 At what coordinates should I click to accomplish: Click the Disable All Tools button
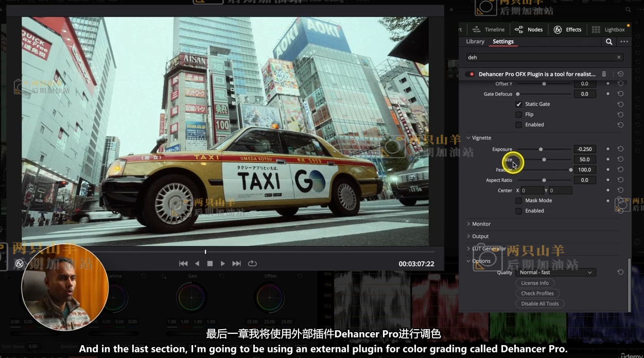click(x=539, y=303)
